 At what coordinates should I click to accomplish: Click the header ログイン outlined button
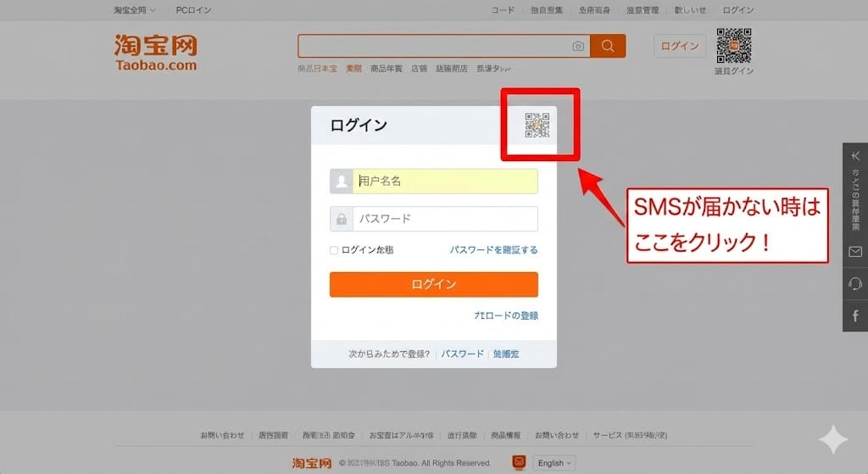tap(680, 46)
